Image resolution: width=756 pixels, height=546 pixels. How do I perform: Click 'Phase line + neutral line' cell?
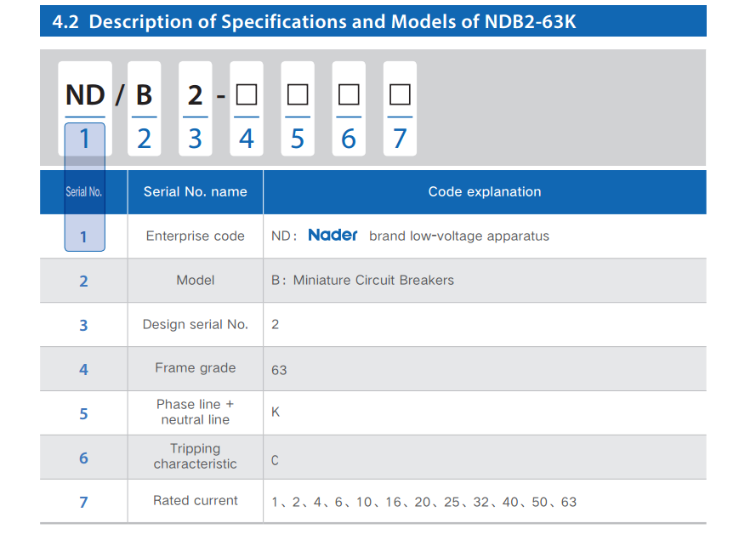(x=196, y=412)
